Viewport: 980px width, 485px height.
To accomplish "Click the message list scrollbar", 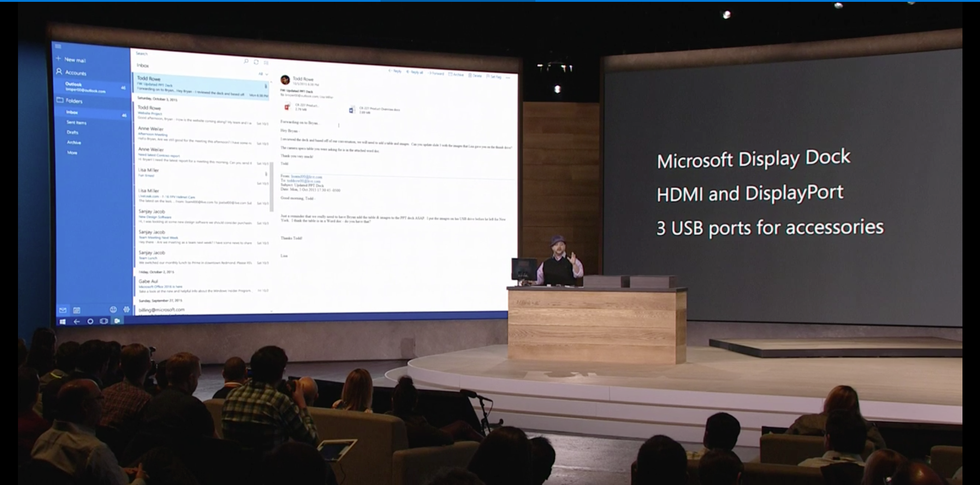I will (x=272, y=187).
